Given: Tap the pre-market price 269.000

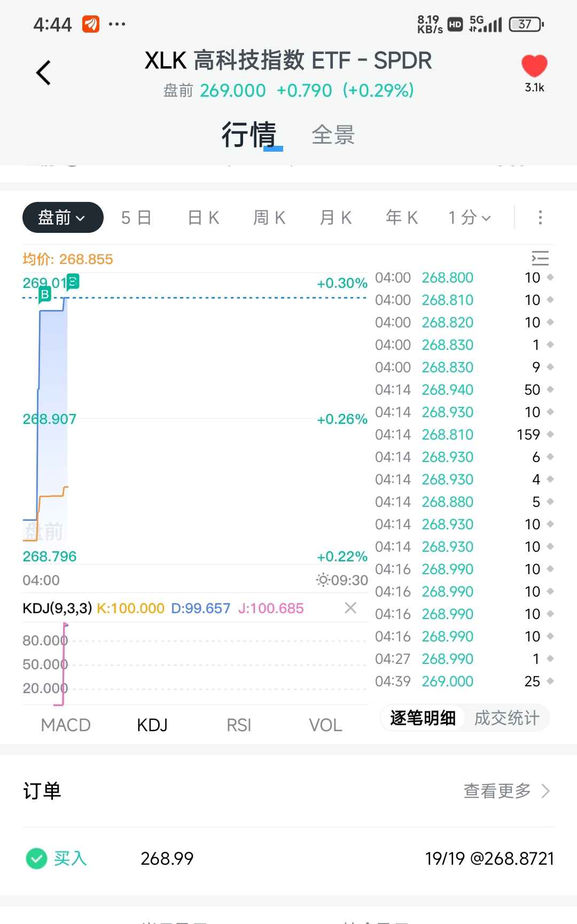Looking at the screenshot, I should pos(233,90).
